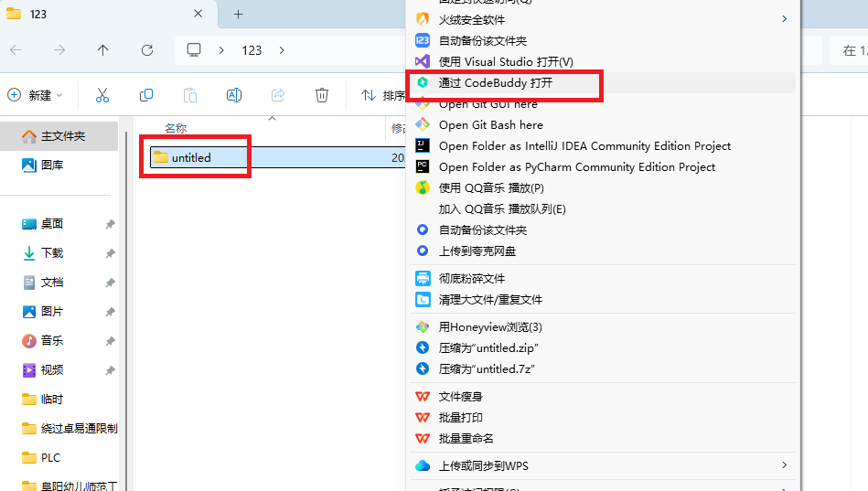
Task: Go forward with the right arrow
Action: (x=59, y=50)
